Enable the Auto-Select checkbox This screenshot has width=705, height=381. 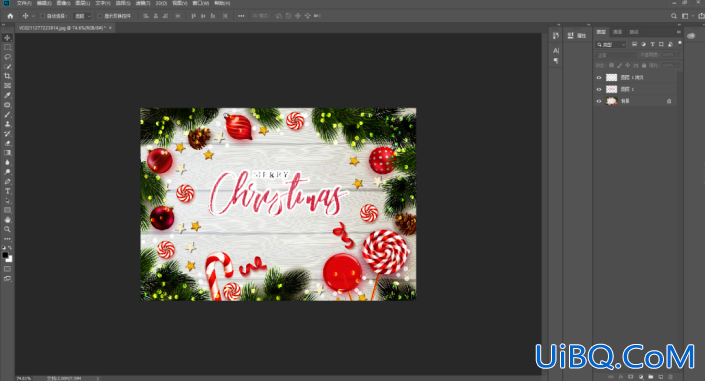[x=42, y=16]
